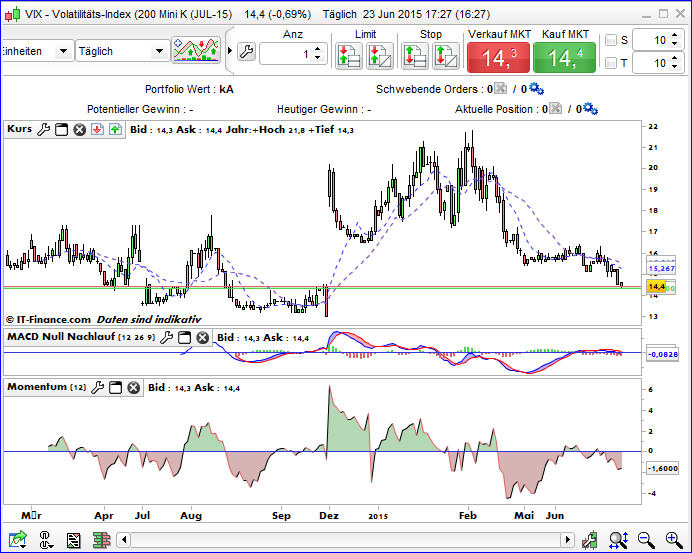This screenshot has height=553, width=692.
Task: Click the green buy arrow in Kurs header
Action: click(115, 130)
